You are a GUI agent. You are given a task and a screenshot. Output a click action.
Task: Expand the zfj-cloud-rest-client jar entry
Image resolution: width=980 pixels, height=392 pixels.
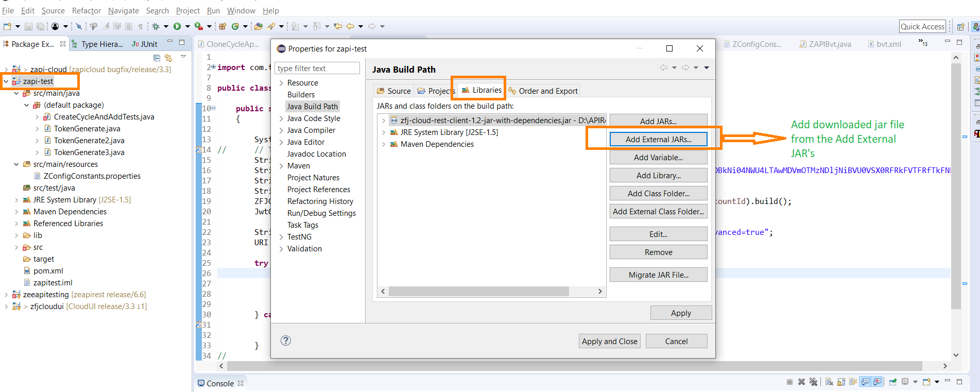point(384,121)
